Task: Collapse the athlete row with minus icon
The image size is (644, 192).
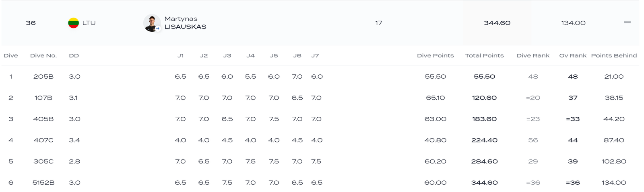Action: pyautogui.click(x=627, y=22)
